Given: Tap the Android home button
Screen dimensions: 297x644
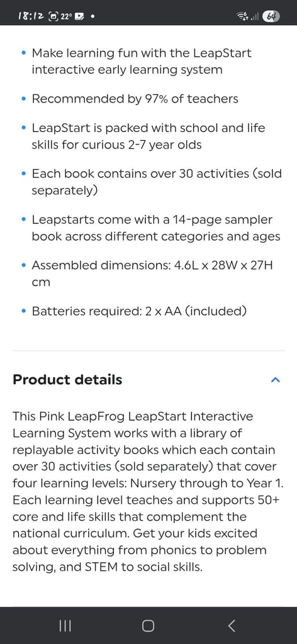Looking at the screenshot, I should click(148, 626).
